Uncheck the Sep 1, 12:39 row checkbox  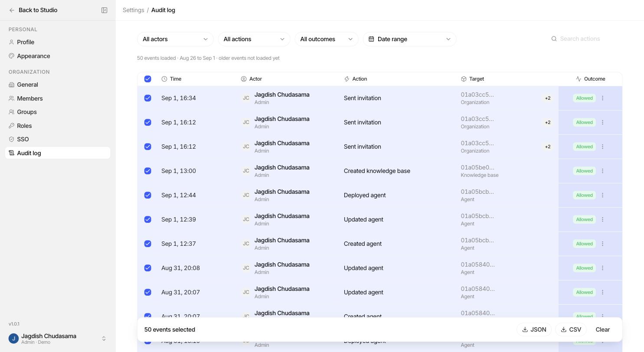click(148, 219)
